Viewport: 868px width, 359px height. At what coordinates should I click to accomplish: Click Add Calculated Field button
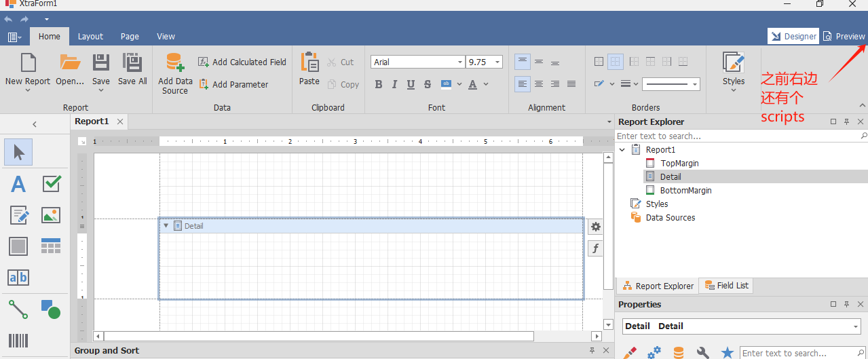pos(242,62)
